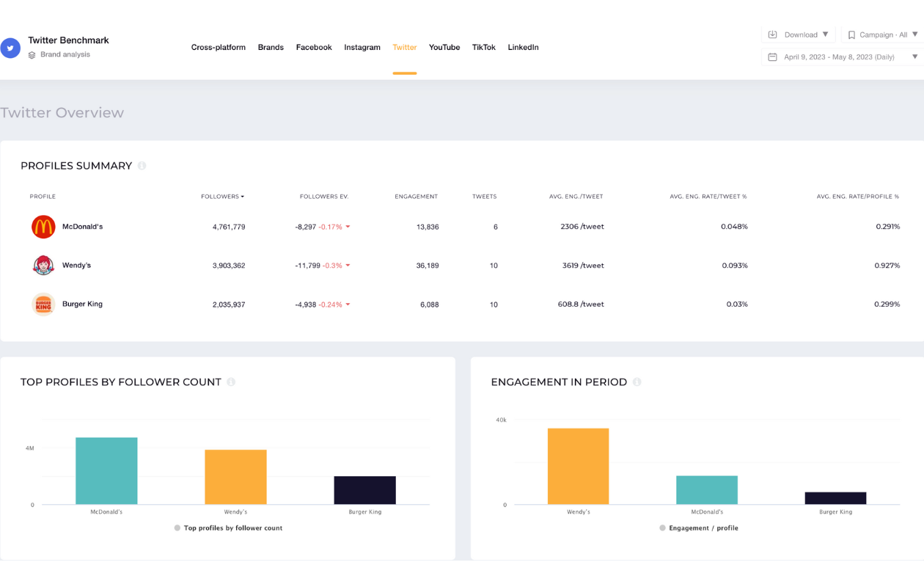Screen dimensions: 924x587
Task: Open the date range picker dropdown
Action: click(x=843, y=56)
